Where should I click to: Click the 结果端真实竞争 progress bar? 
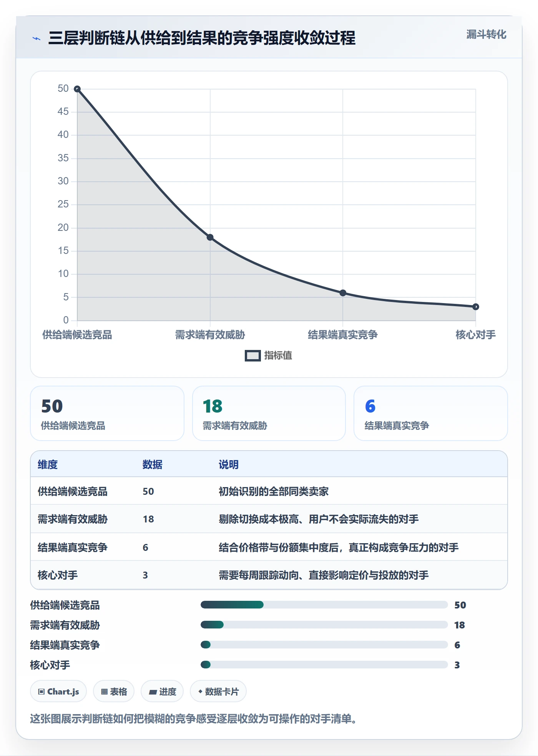[x=324, y=645]
